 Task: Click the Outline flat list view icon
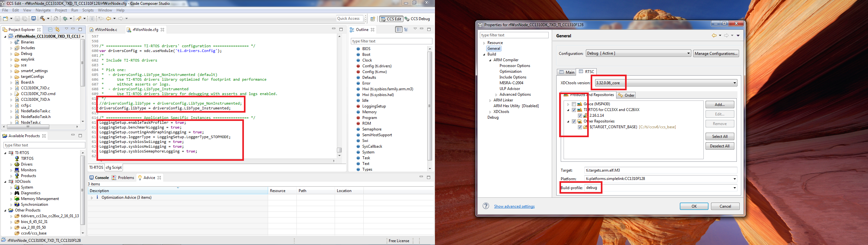pos(399,29)
